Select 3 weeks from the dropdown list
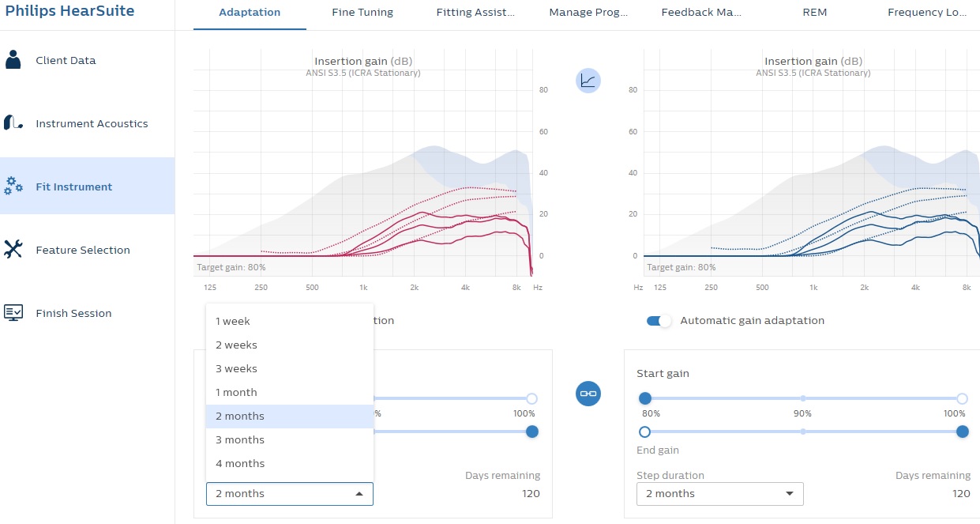Image resolution: width=980 pixels, height=524 pixels. 289,368
